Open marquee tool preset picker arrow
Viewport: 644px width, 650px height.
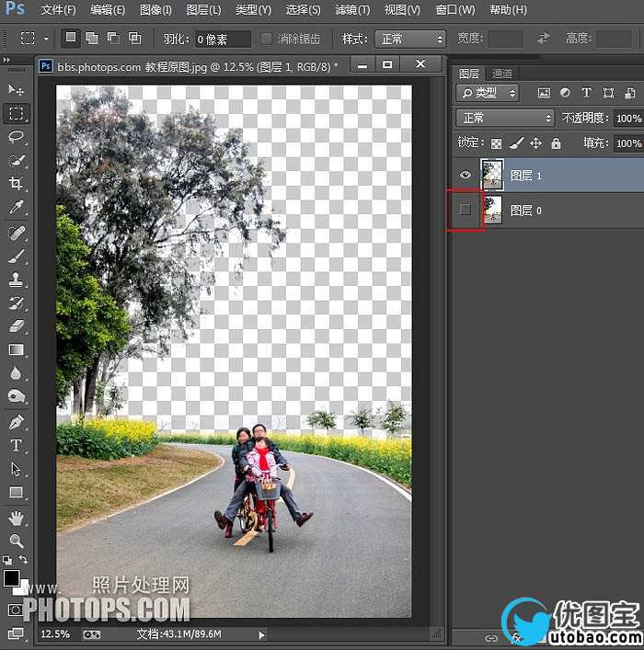[47, 39]
